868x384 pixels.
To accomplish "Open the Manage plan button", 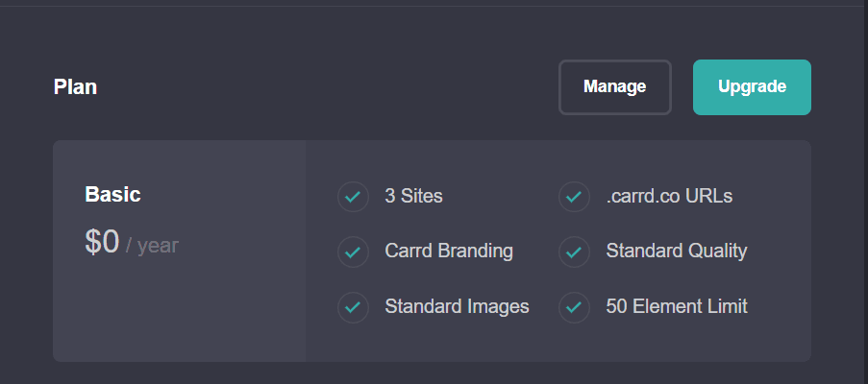I will click(x=614, y=87).
